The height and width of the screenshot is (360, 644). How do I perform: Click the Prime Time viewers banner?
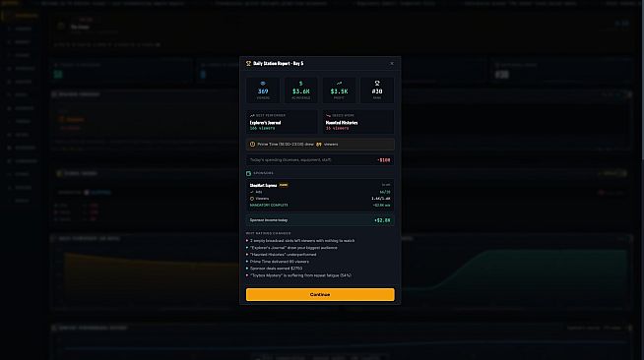pos(320,145)
